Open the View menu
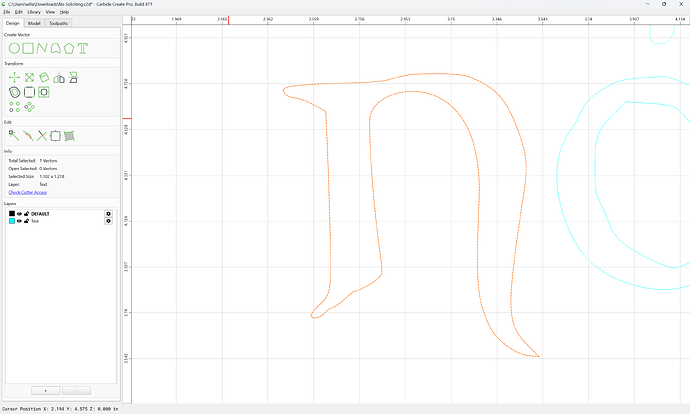 point(50,12)
